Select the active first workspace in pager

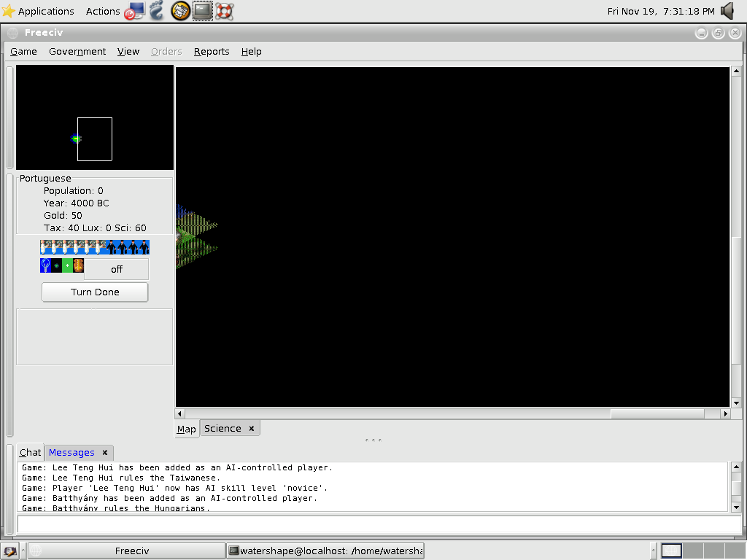point(671,551)
